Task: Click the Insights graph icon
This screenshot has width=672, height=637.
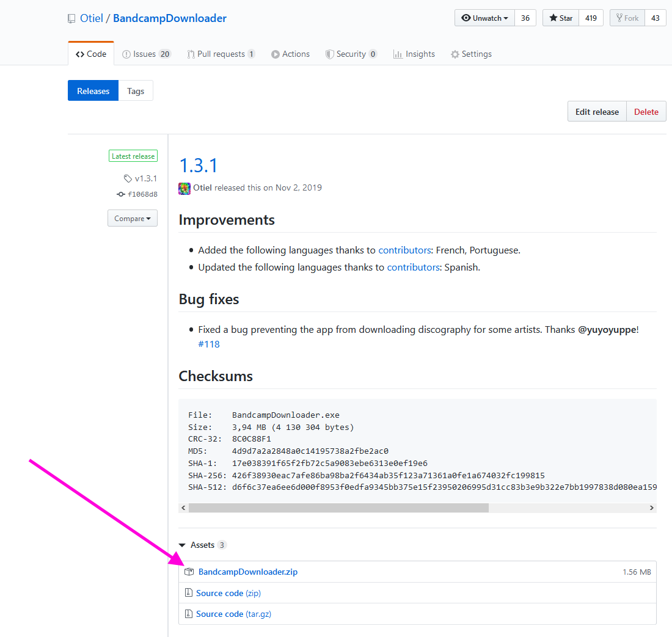Action: click(397, 54)
